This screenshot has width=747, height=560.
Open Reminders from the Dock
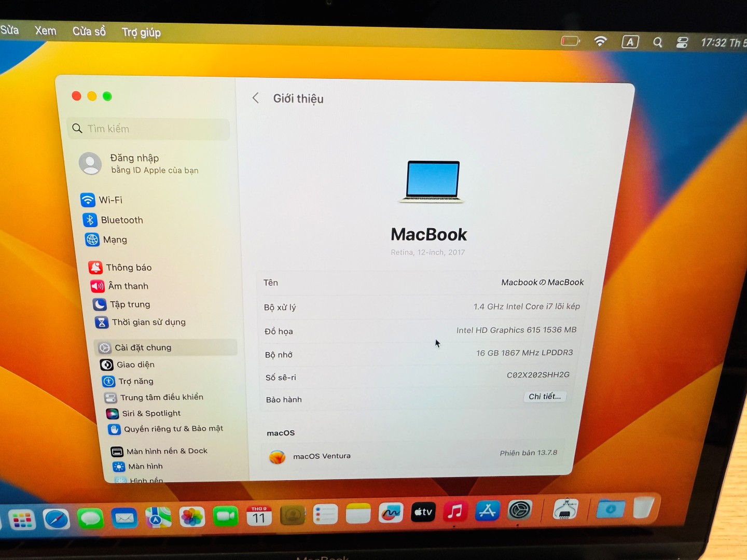point(325,514)
